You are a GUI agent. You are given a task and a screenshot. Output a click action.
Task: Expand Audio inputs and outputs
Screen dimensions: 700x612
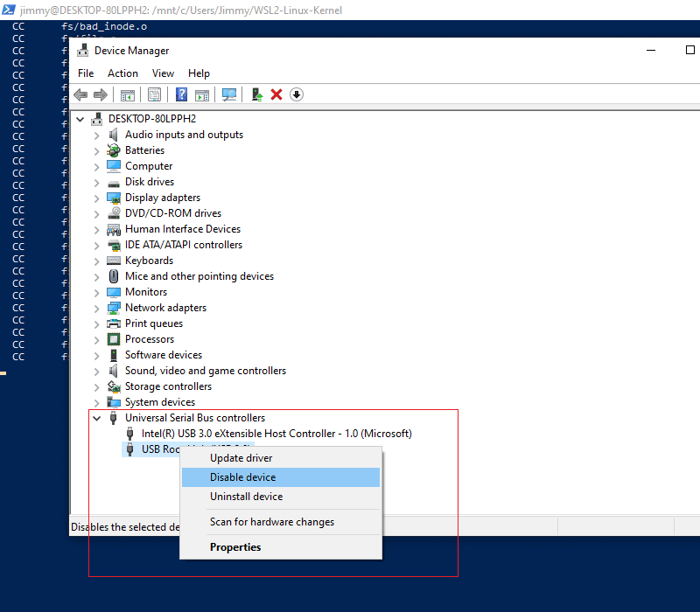coord(96,136)
